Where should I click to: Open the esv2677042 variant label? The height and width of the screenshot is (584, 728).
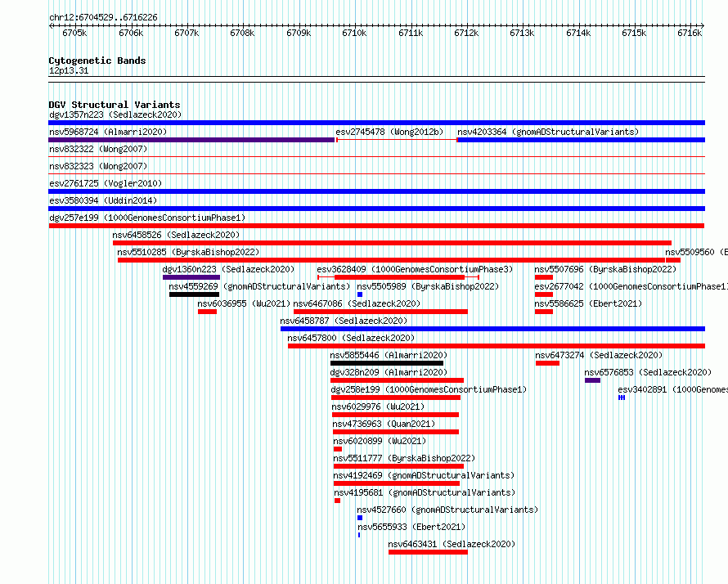click(631, 286)
